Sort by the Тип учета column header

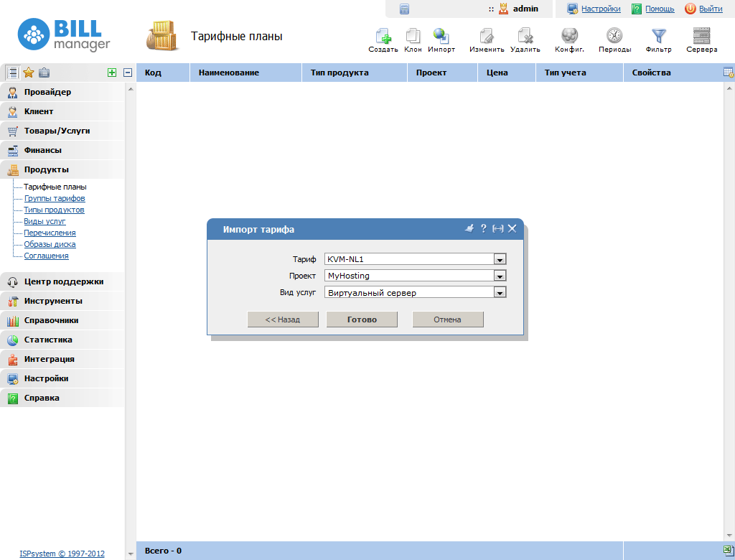[579, 73]
